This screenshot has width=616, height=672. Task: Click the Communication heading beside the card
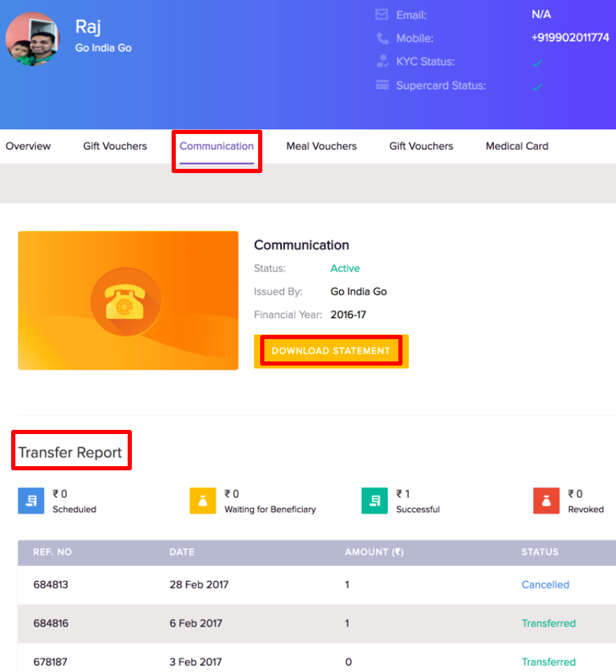pyautogui.click(x=301, y=245)
